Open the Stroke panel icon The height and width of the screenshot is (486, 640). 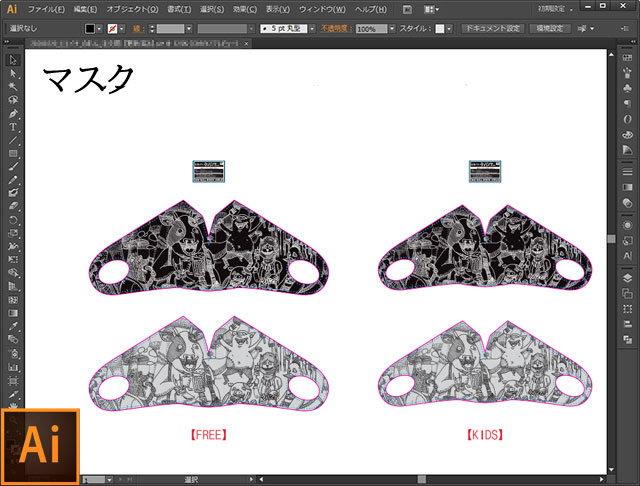(x=627, y=172)
